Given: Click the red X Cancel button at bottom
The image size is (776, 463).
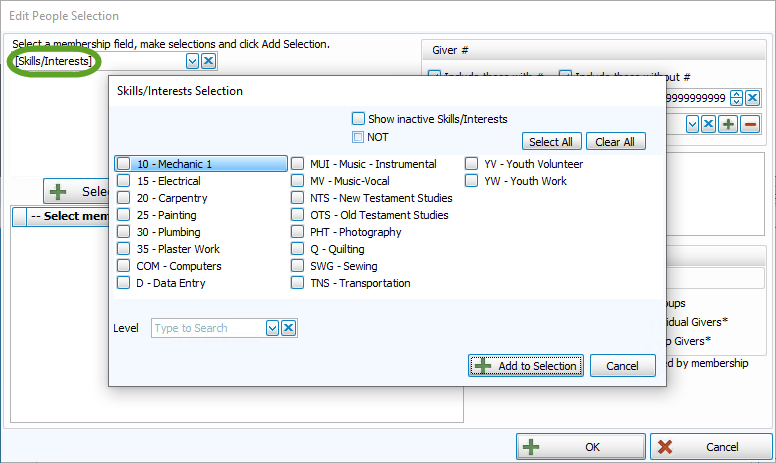Looking at the screenshot, I should click(x=710, y=447).
